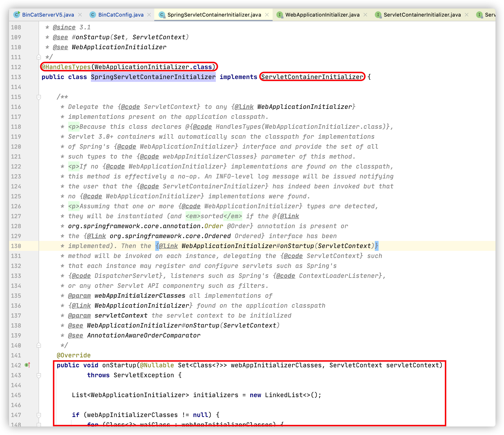Click the WebApplicationInitializer.java interface icon
504x435 pixels.
(x=280, y=15)
